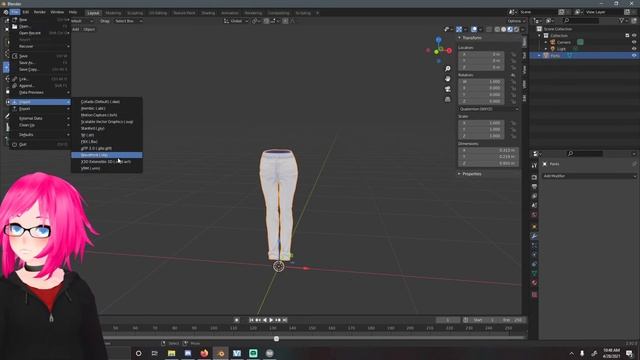Toggle viewport gizmos button

(459, 29)
